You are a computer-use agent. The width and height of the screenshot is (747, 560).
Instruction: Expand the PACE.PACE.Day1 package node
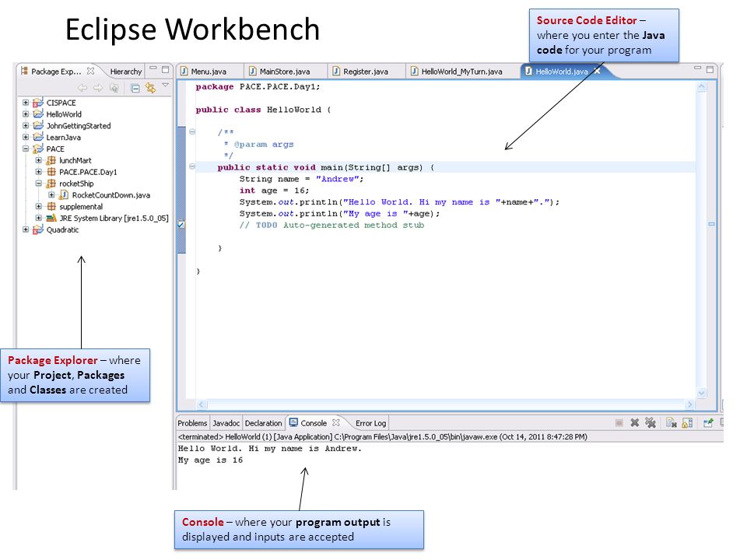tap(39, 172)
